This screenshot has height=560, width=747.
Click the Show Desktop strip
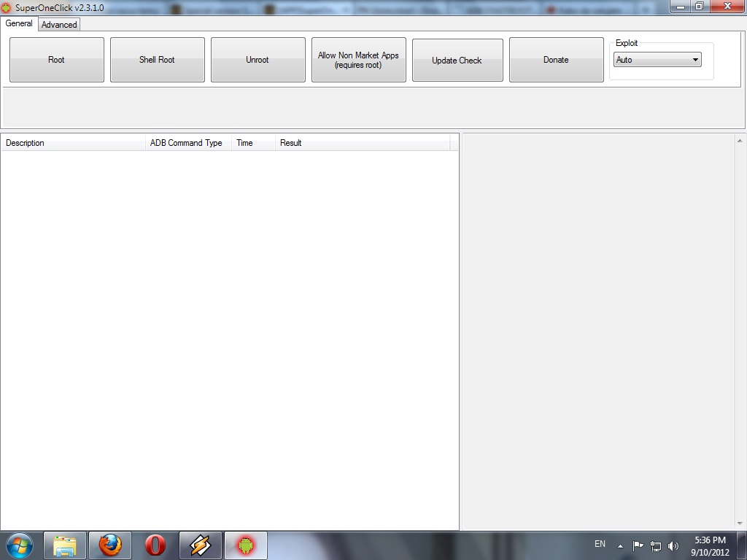tap(742, 545)
